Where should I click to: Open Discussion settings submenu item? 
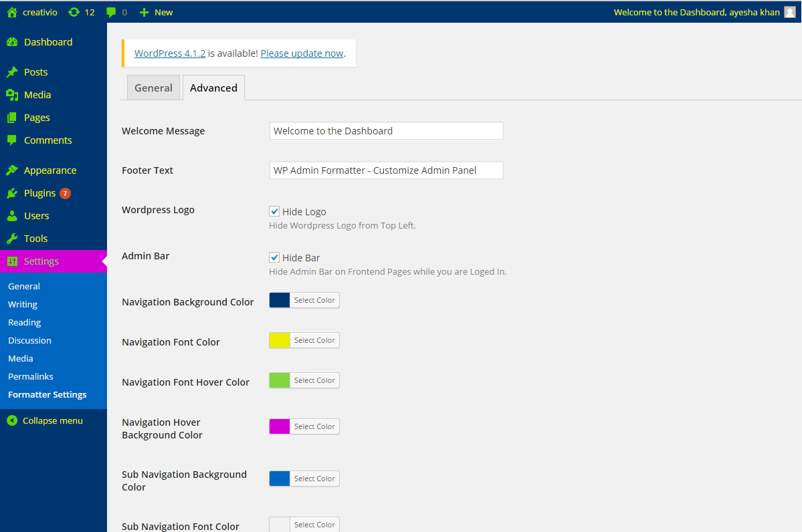29,340
